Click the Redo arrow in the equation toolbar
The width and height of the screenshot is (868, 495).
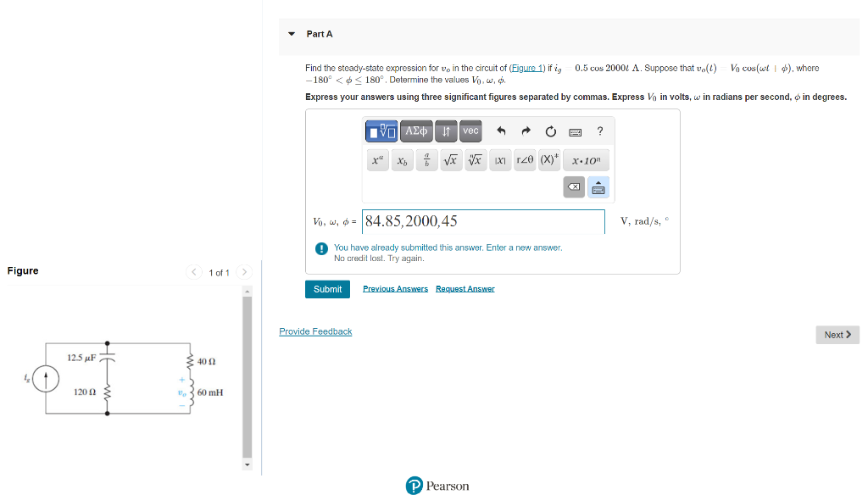(x=525, y=131)
